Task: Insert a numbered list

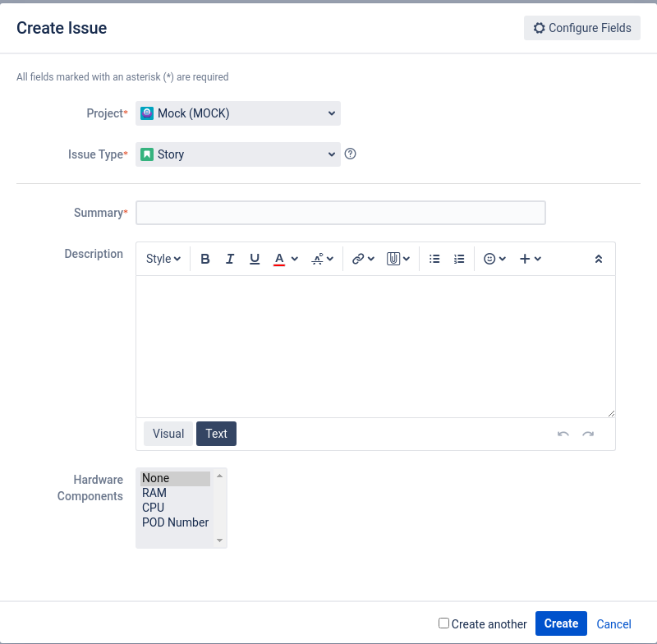Action: pos(459,259)
